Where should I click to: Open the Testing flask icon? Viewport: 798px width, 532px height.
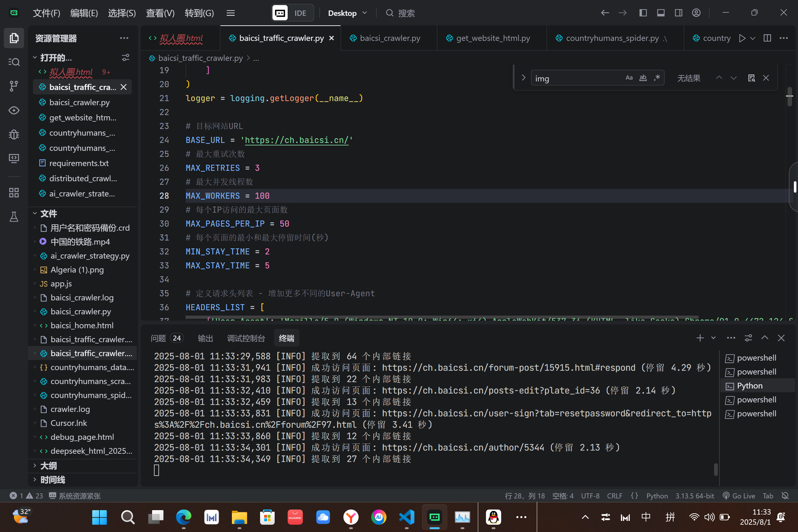click(14, 217)
